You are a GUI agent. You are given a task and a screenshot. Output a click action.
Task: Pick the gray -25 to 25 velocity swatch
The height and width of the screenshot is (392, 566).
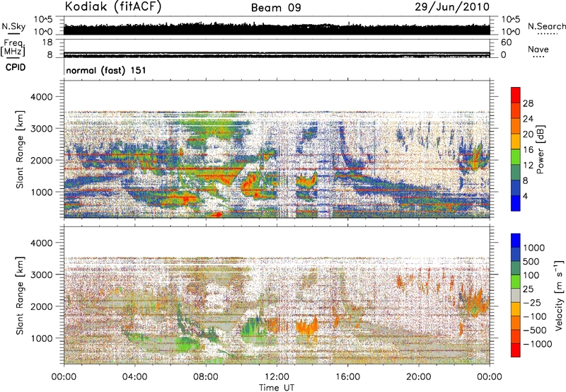pos(516,295)
